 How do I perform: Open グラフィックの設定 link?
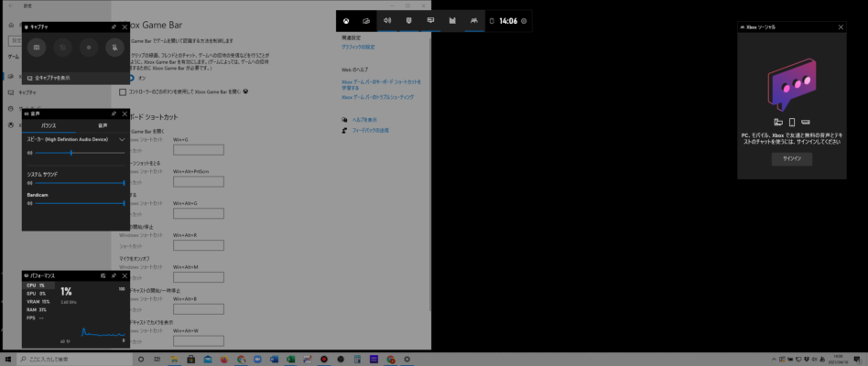[x=358, y=48]
